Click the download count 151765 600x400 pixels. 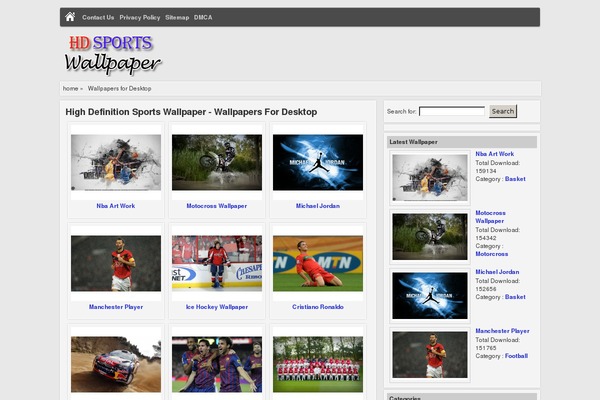[x=486, y=348]
